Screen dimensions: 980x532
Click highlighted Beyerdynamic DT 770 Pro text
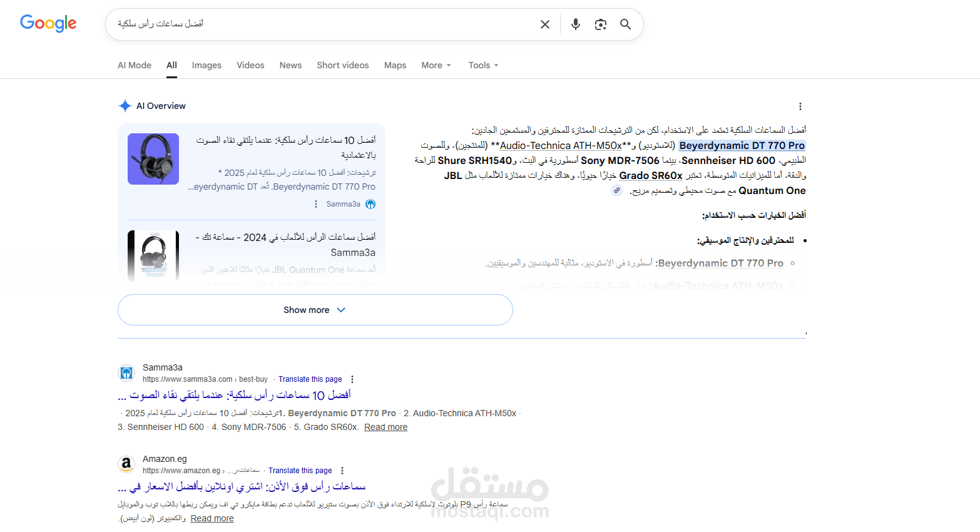click(x=742, y=145)
